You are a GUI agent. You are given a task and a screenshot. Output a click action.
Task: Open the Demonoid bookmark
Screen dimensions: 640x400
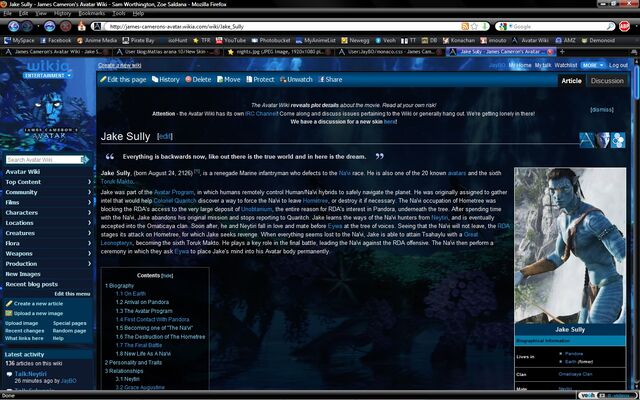pyautogui.click(x=598, y=40)
